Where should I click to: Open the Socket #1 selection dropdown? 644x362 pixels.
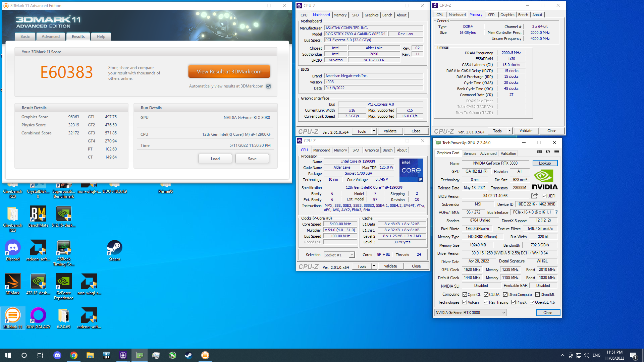coord(339,255)
